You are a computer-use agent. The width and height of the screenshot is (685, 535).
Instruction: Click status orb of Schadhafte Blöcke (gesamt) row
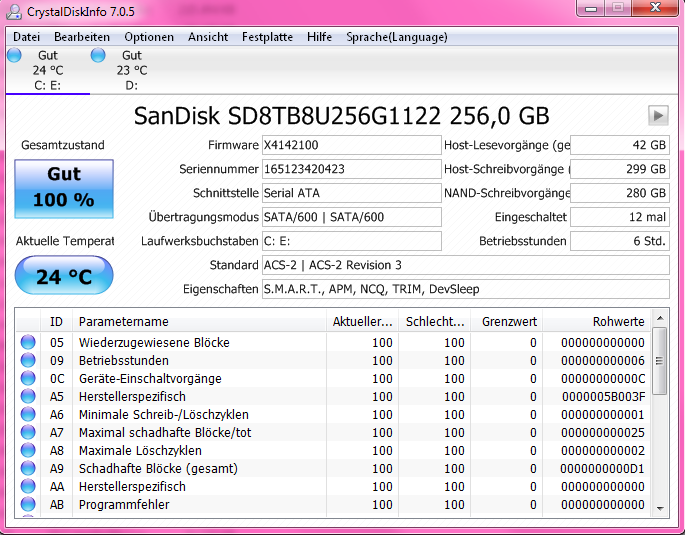click(28, 468)
